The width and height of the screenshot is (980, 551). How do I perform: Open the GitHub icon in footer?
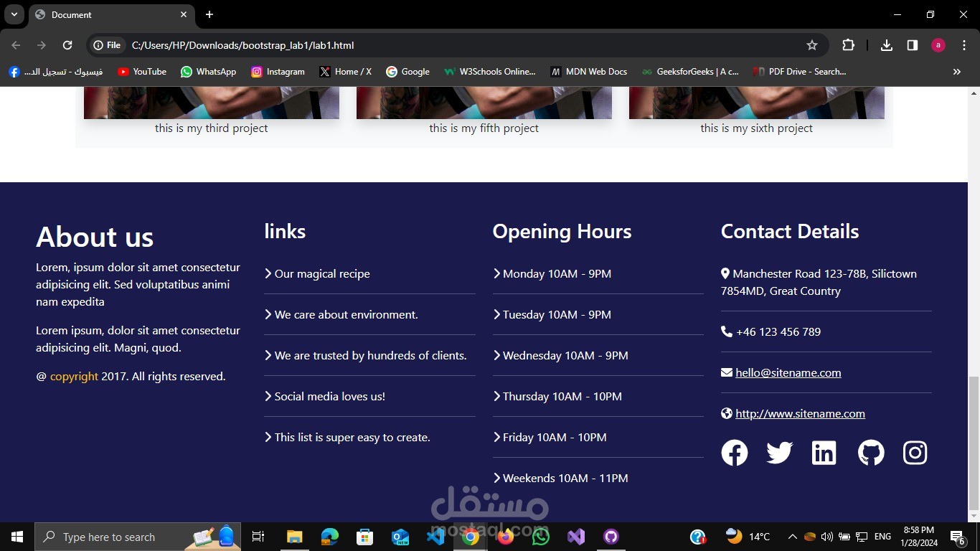click(x=871, y=453)
